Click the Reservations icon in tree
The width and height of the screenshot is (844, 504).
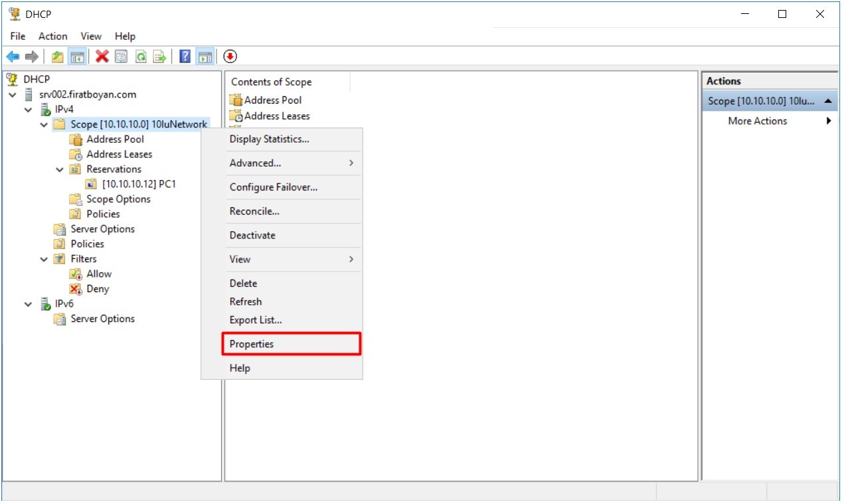click(x=76, y=169)
